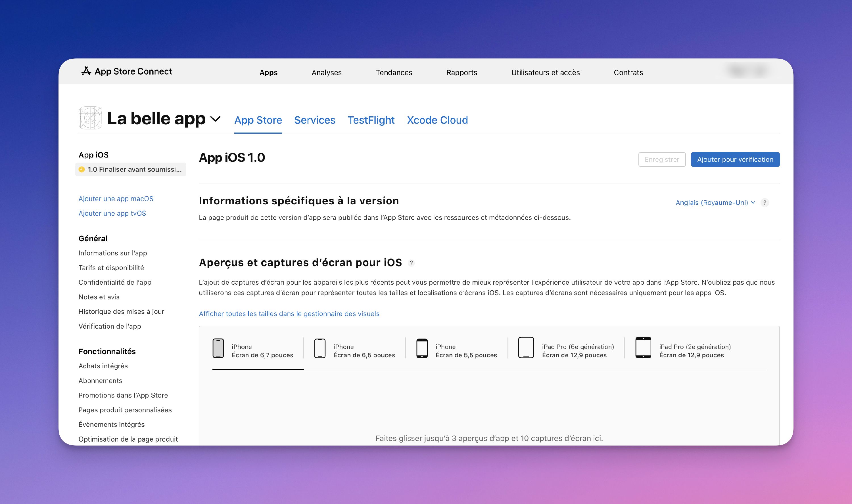This screenshot has height=504, width=852.
Task: Open the 1.0 Finaliser avant soumission version
Action: (x=131, y=169)
